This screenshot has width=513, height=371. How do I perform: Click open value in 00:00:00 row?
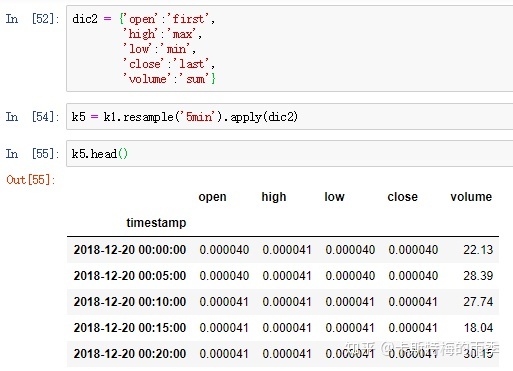224,250
